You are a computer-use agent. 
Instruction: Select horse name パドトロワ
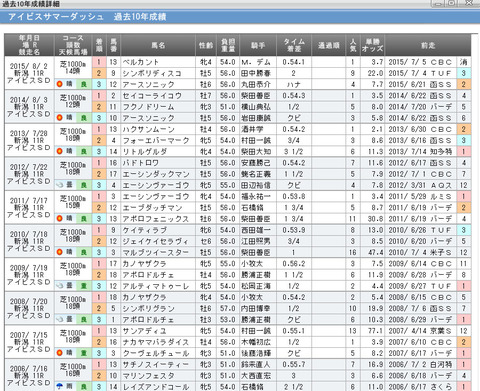point(141,163)
